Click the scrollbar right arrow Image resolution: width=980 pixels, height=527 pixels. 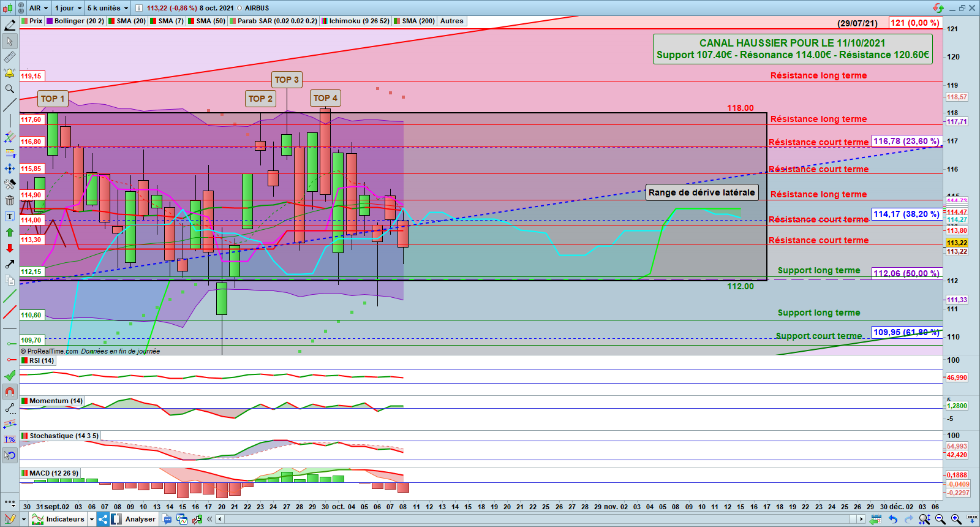coord(861,519)
